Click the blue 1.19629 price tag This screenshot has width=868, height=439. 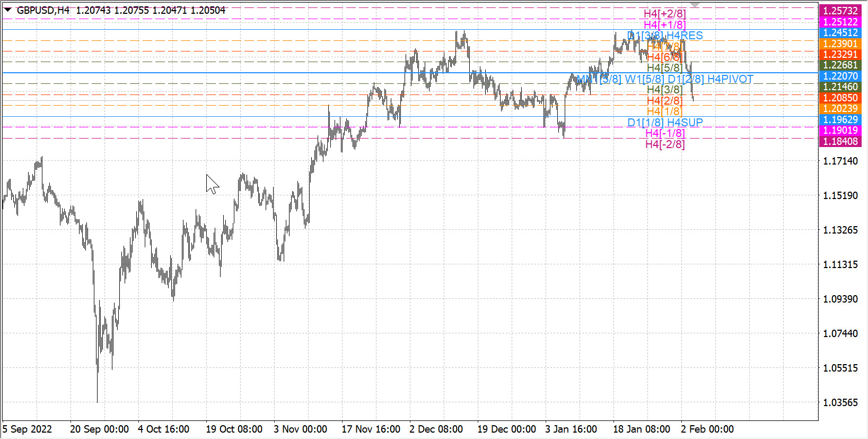point(840,119)
